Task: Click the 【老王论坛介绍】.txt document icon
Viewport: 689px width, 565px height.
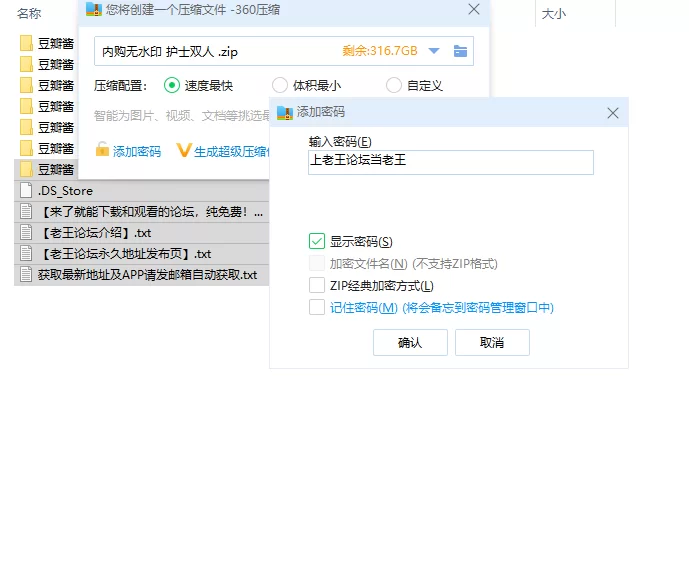Action: pos(26,233)
